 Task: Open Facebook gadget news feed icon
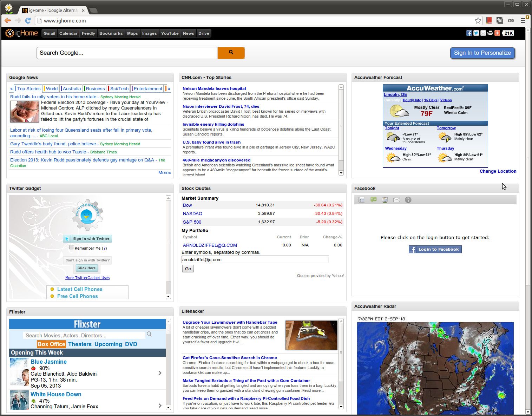point(362,200)
